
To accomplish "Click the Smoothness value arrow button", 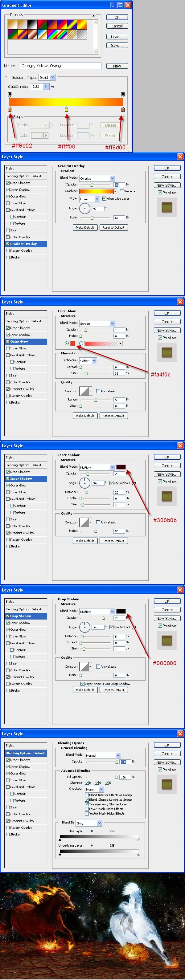I will (x=46, y=86).
